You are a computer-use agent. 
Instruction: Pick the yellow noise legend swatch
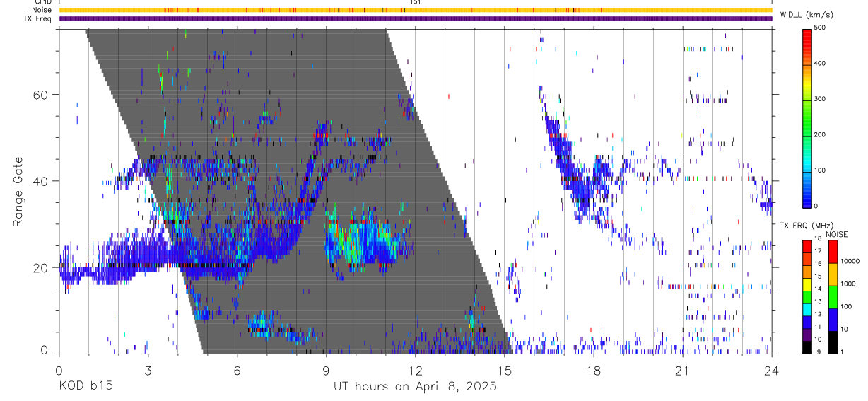833,274
